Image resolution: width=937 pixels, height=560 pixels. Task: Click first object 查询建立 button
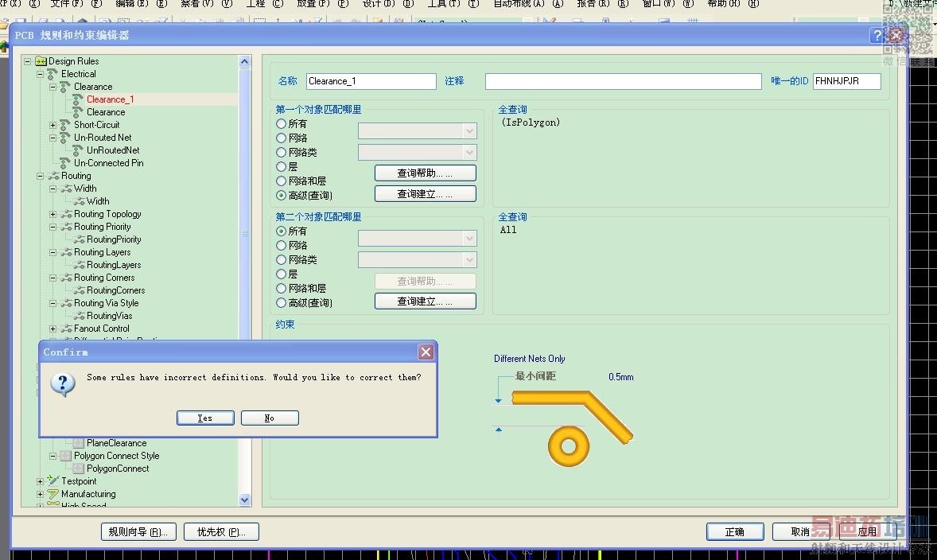(426, 194)
